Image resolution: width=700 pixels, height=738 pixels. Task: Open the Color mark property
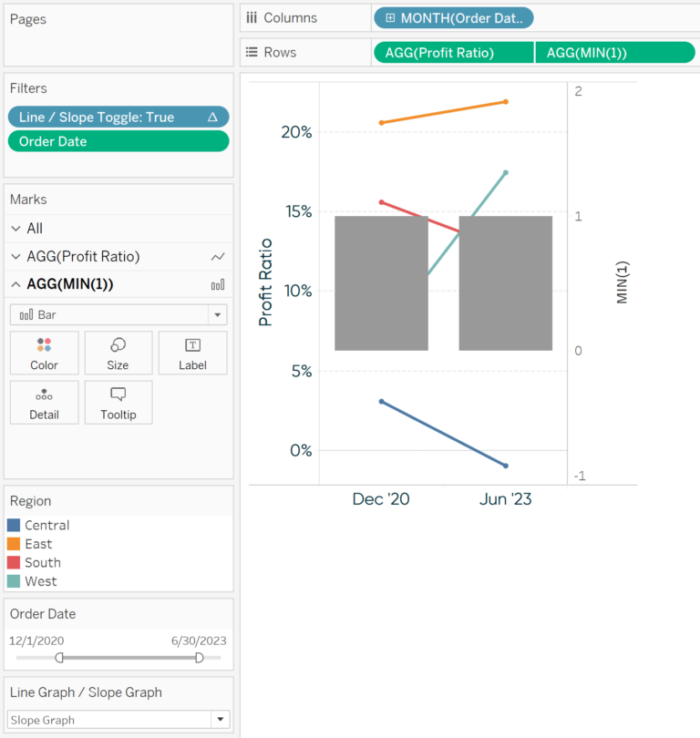[44, 353]
